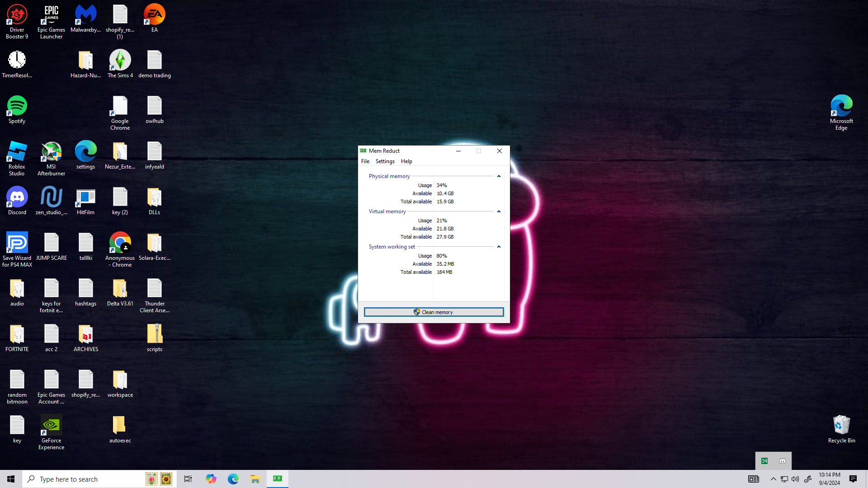
Task: Click the Mem Reduct tray icon showing 34
Action: click(x=764, y=461)
